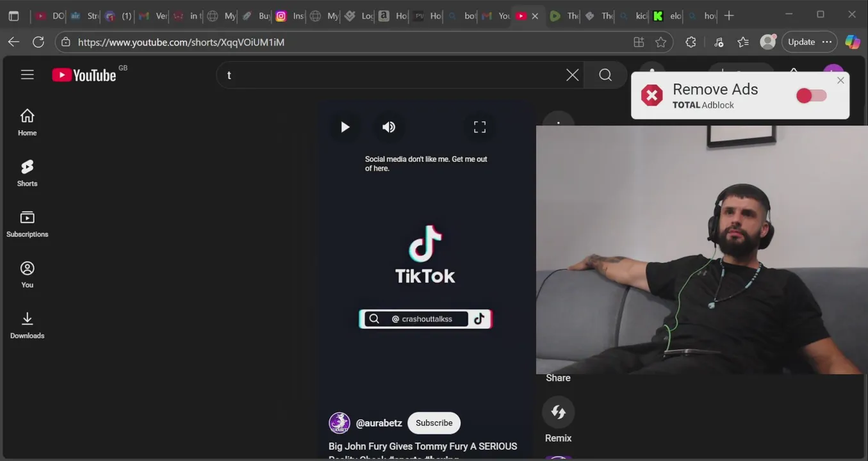Viewport: 868px width, 461px height.
Task: Open the You section in sidebar
Action: 27,275
